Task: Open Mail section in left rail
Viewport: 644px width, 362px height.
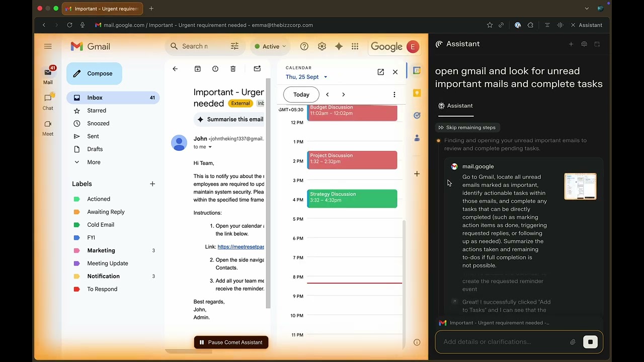Action: [48, 75]
